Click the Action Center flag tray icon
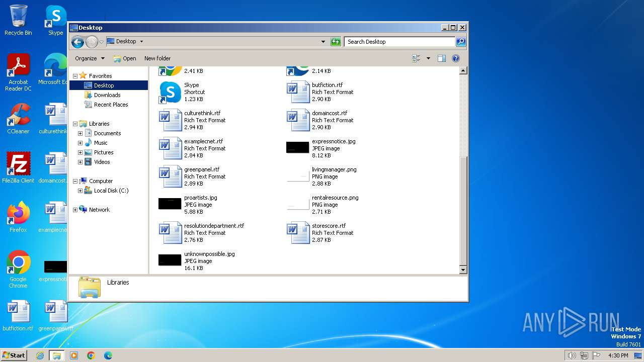644x362 pixels. pyautogui.click(x=597, y=355)
